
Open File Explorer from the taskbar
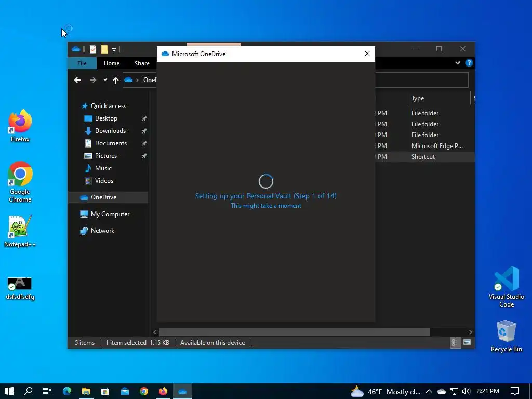tap(86, 391)
